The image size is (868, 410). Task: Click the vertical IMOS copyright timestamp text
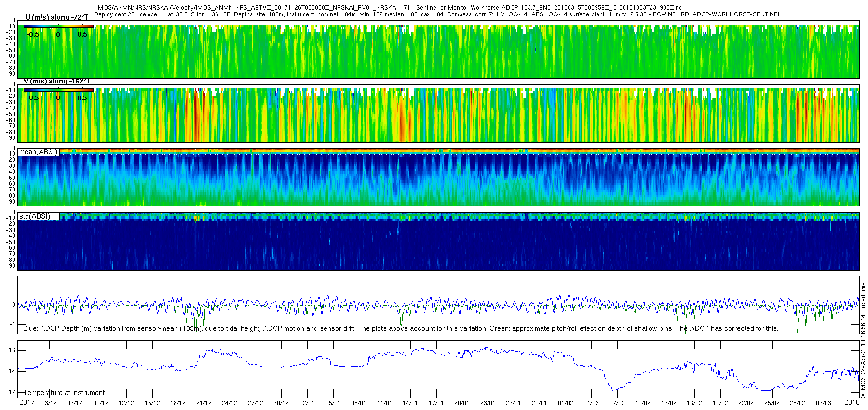pyautogui.click(x=863, y=341)
